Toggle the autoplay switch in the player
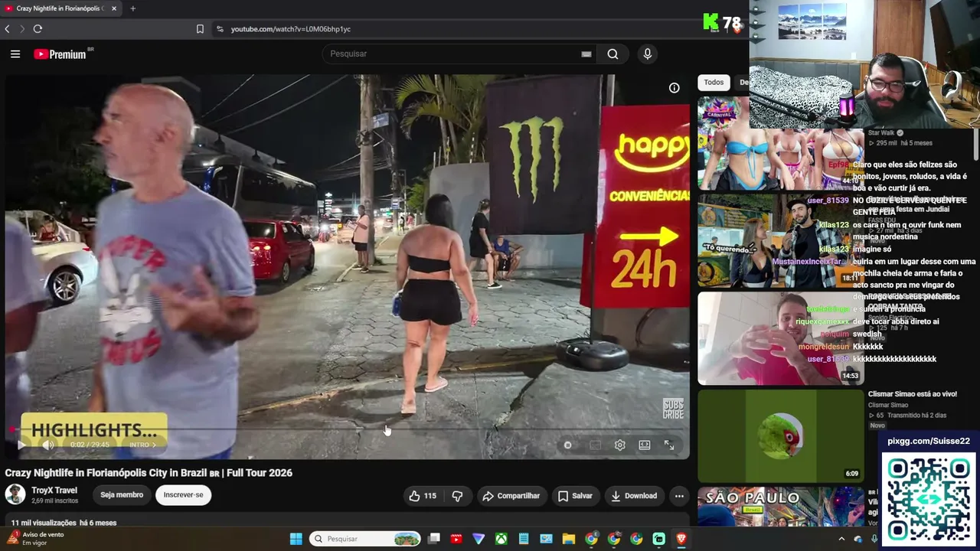 tap(567, 445)
